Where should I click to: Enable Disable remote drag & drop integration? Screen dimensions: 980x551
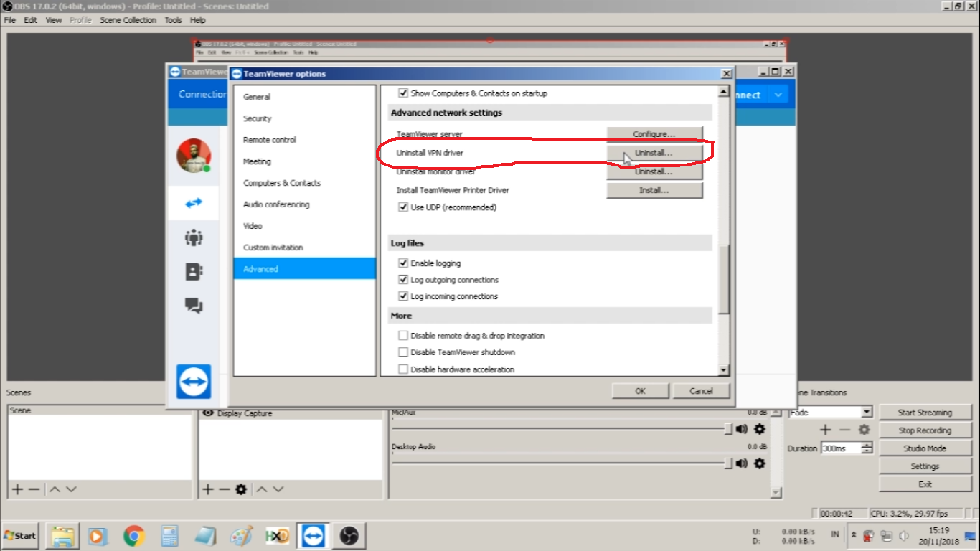[403, 336]
